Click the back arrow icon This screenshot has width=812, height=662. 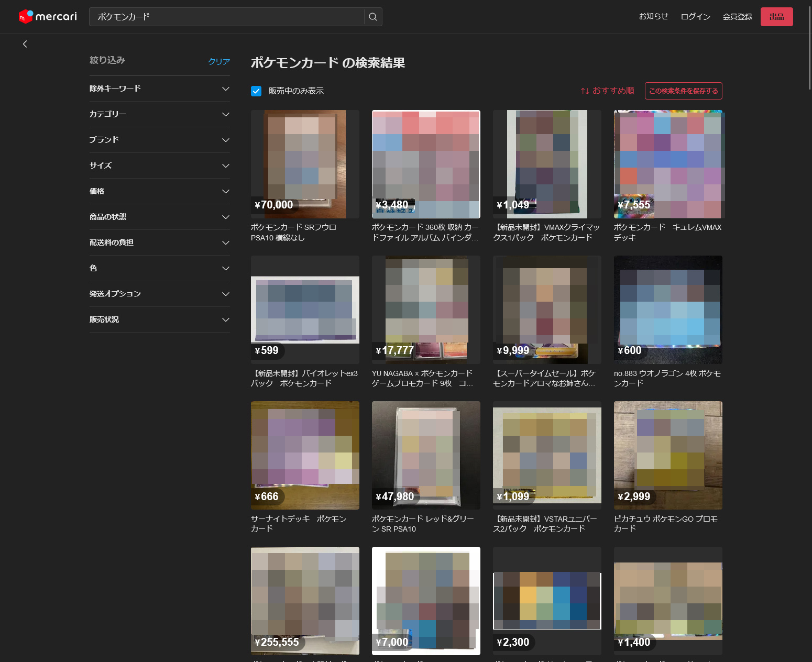(x=25, y=44)
